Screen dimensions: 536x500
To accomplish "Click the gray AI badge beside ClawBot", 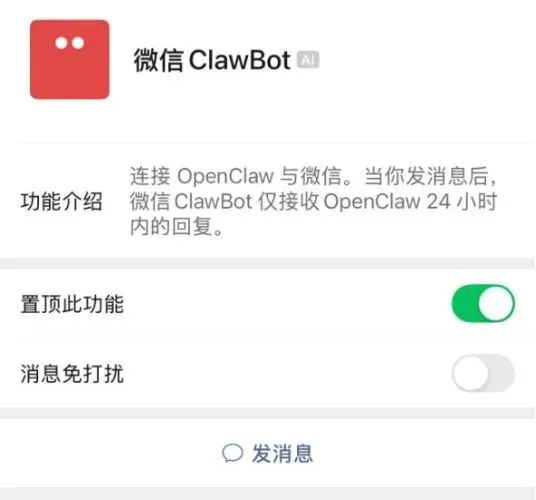I will click(308, 60).
